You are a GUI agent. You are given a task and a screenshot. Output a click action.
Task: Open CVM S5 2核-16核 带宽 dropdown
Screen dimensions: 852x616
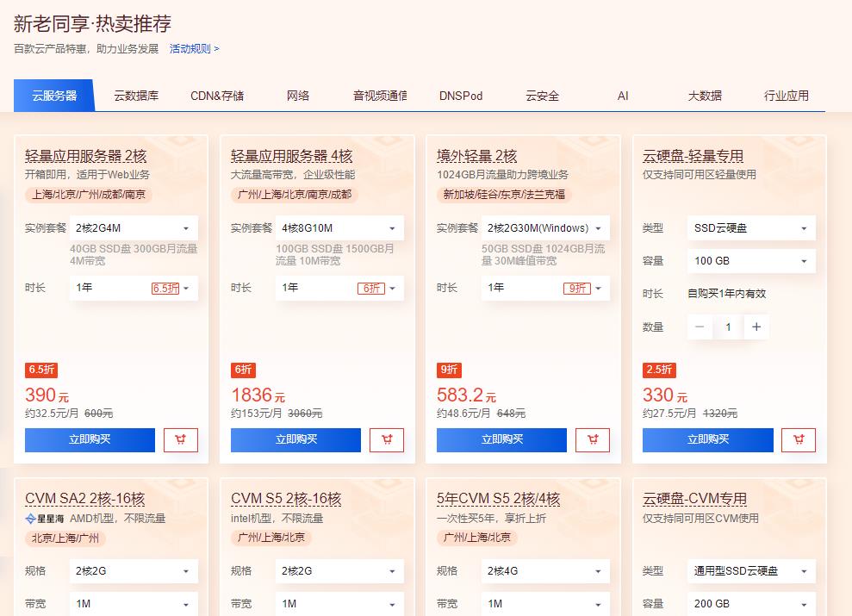click(339, 604)
